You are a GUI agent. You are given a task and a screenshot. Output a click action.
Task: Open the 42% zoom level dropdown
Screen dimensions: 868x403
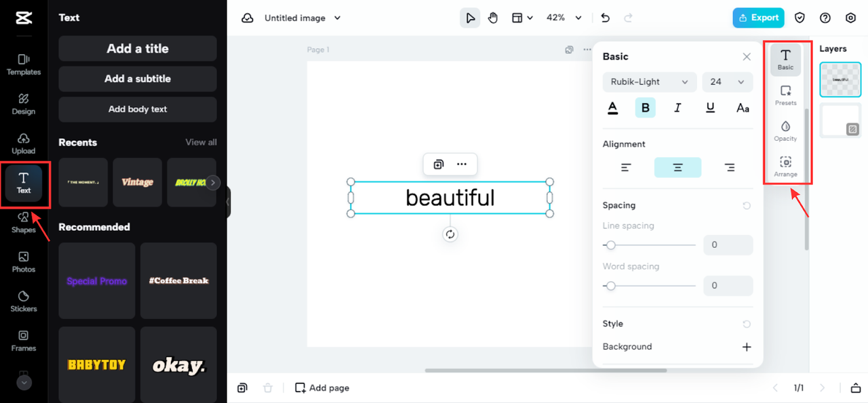click(x=564, y=18)
